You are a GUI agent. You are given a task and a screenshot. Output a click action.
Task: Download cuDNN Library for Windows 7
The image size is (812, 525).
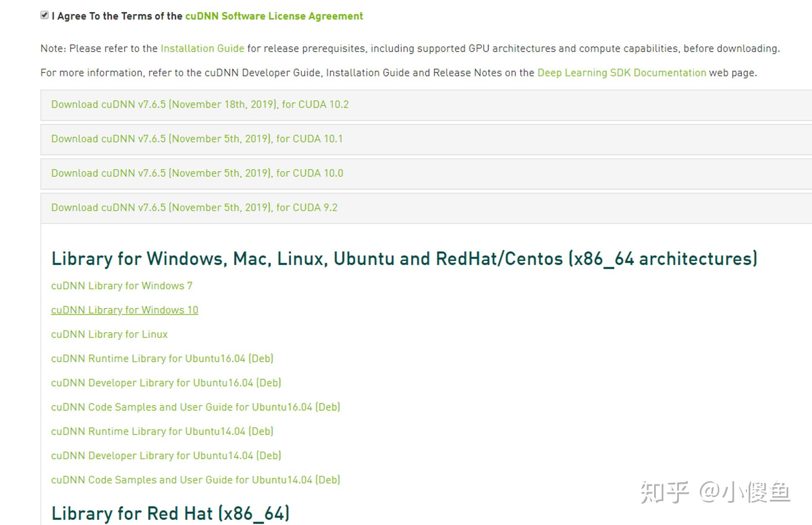coord(122,286)
